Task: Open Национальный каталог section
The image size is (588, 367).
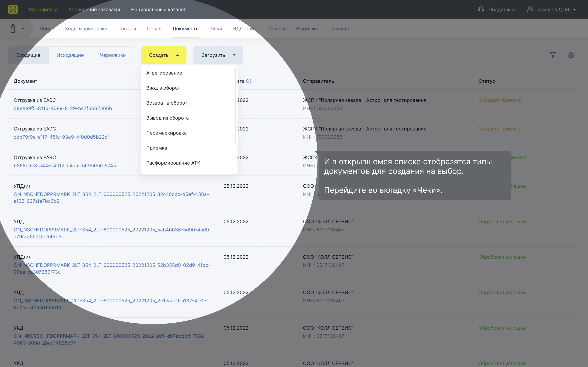Action: (x=158, y=10)
